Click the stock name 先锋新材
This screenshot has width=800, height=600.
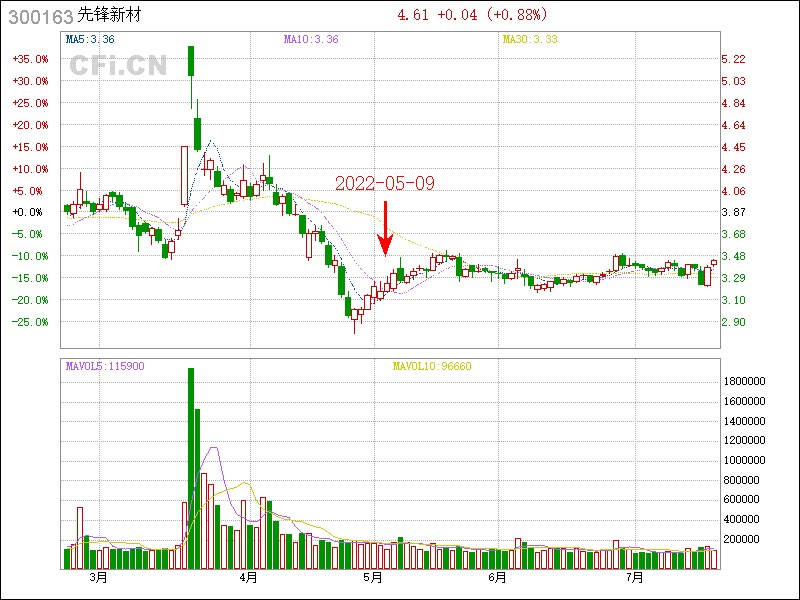coord(109,16)
